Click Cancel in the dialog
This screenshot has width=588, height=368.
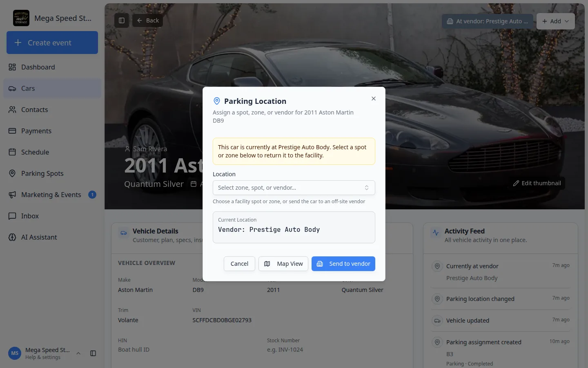239,264
